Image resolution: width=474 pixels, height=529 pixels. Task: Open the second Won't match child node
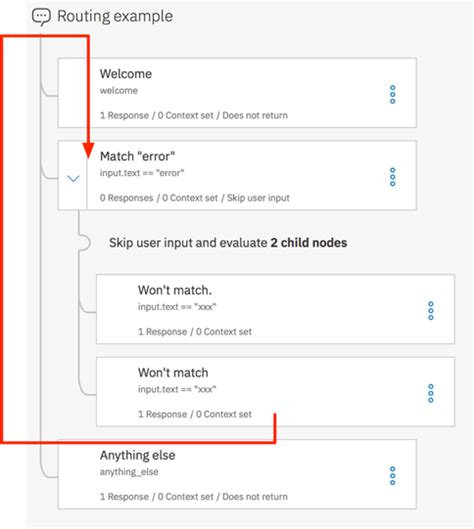275,392
